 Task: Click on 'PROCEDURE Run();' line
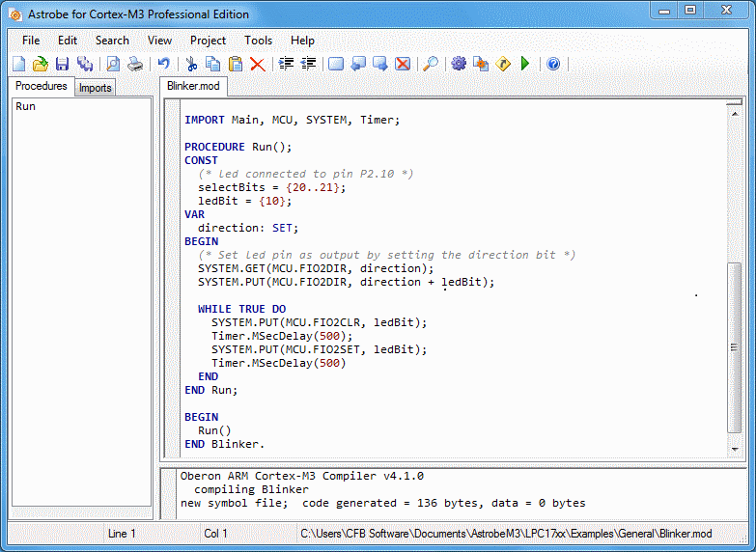coord(238,147)
